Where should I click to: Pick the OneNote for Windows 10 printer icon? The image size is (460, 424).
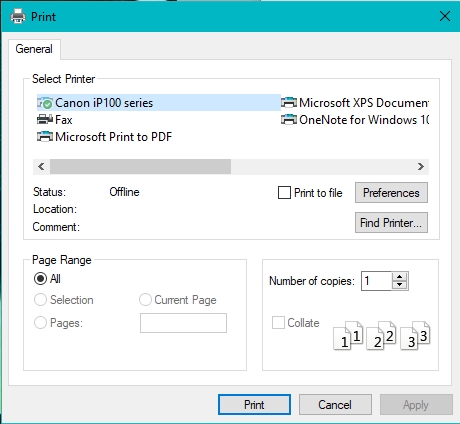289,120
